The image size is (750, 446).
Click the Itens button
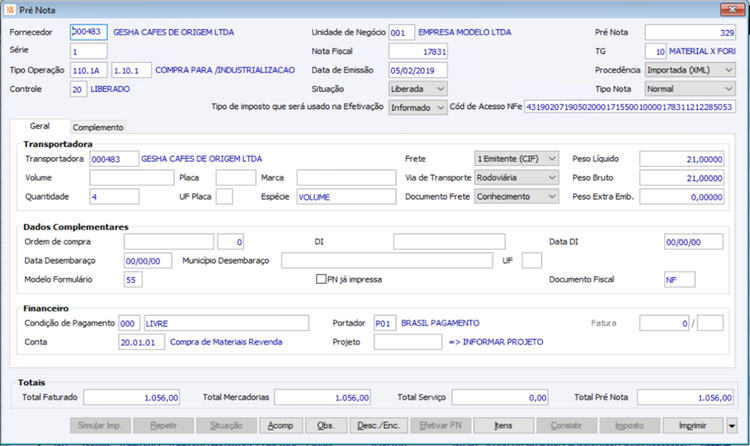click(x=504, y=425)
